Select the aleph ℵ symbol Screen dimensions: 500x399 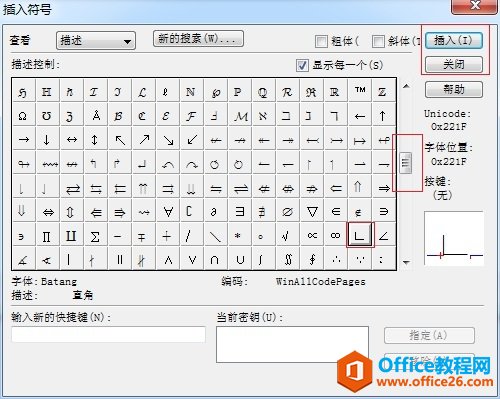click(262, 116)
